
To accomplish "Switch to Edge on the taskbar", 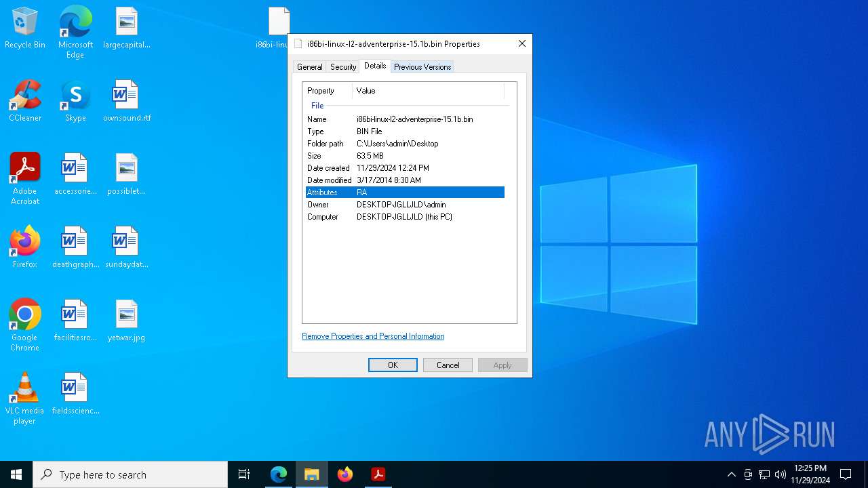I will pyautogui.click(x=279, y=474).
